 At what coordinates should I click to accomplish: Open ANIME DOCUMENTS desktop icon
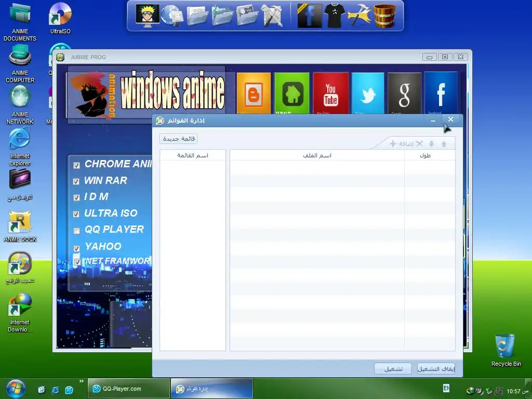point(20,21)
